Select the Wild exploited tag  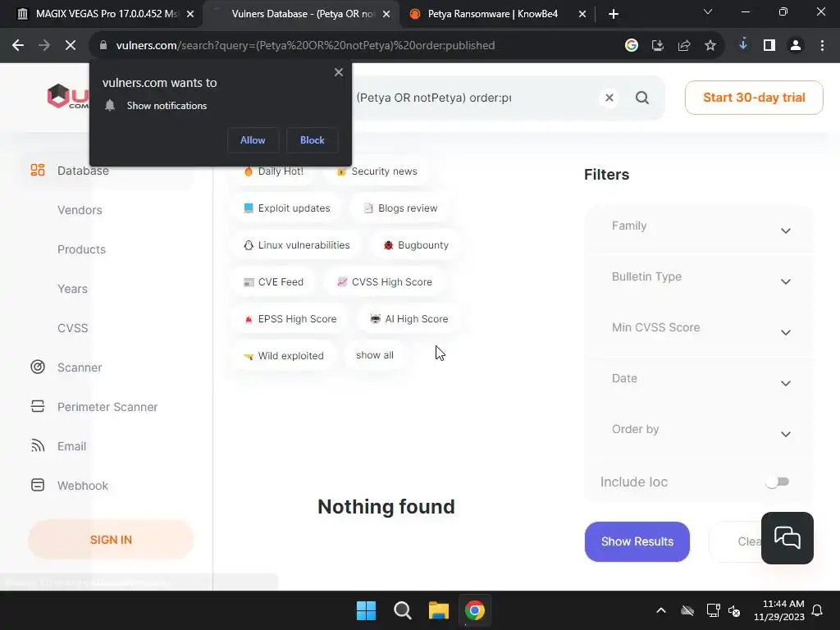click(x=284, y=356)
